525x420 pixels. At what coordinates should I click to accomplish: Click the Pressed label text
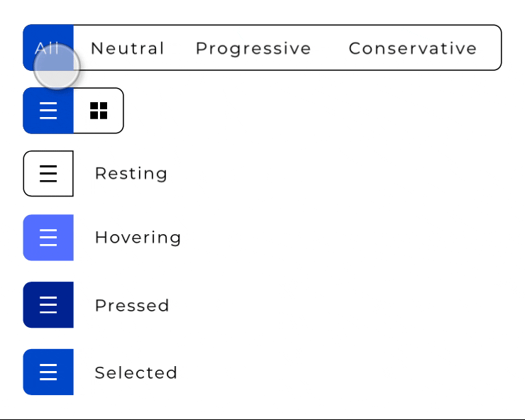pos(132,306)
